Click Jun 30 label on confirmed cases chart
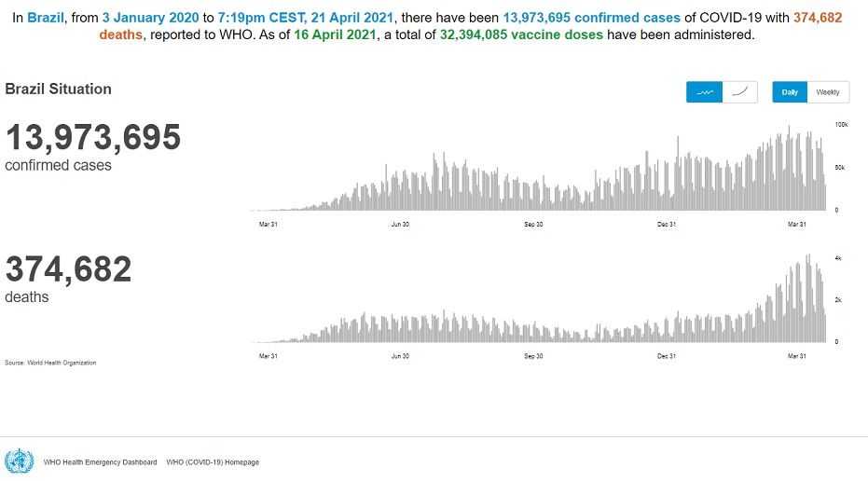The width and height of the screenshot is (868, 481). tap(400, 224)
